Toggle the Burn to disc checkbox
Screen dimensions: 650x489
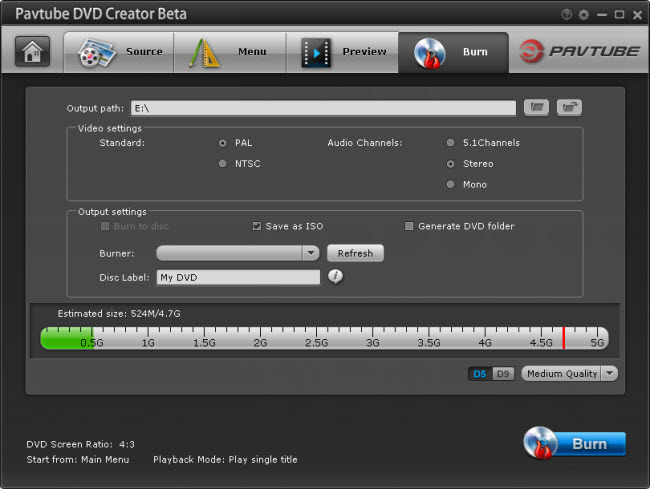[x=105, y=226]
